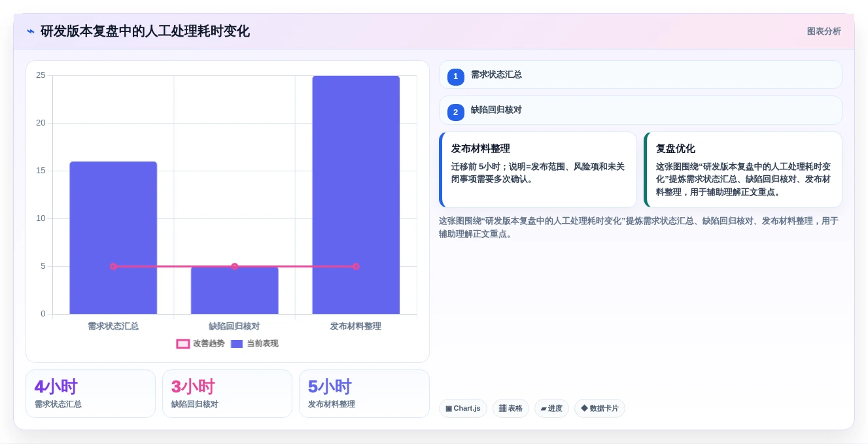Click x-axis label 缺陷回归核对

[235, 326]
